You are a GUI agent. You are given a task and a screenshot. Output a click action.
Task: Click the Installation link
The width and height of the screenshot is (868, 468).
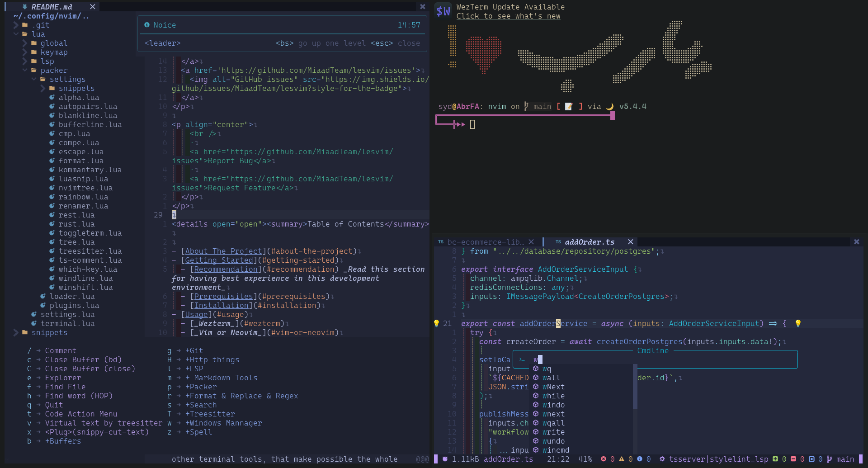222,305
